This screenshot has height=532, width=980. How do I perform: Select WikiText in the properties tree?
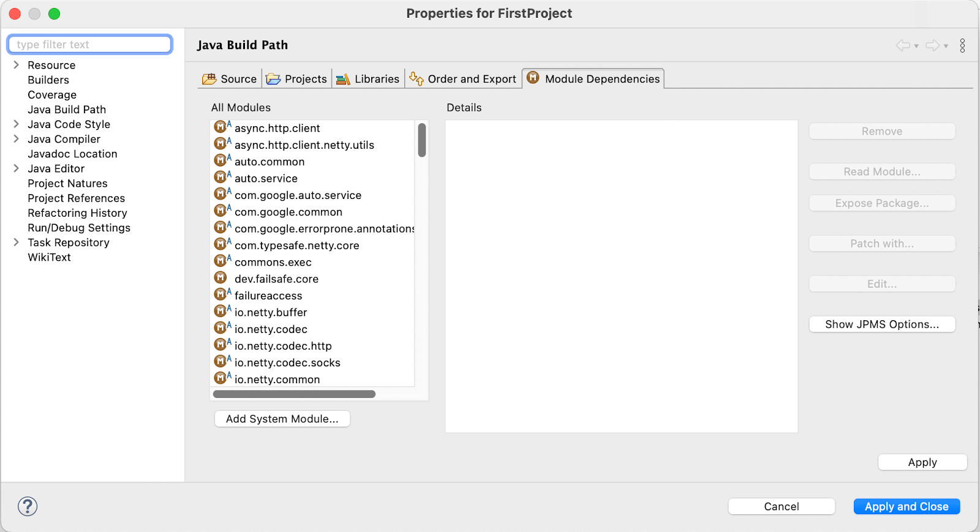pyautogui.click(x=49, y=257)
